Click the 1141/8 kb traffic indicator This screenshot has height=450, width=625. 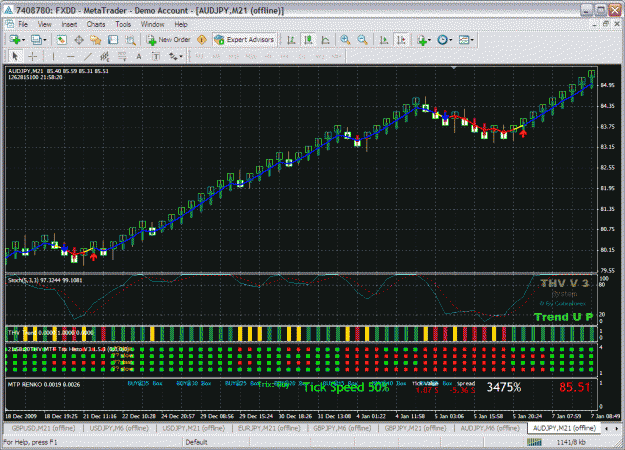(571, 442)
